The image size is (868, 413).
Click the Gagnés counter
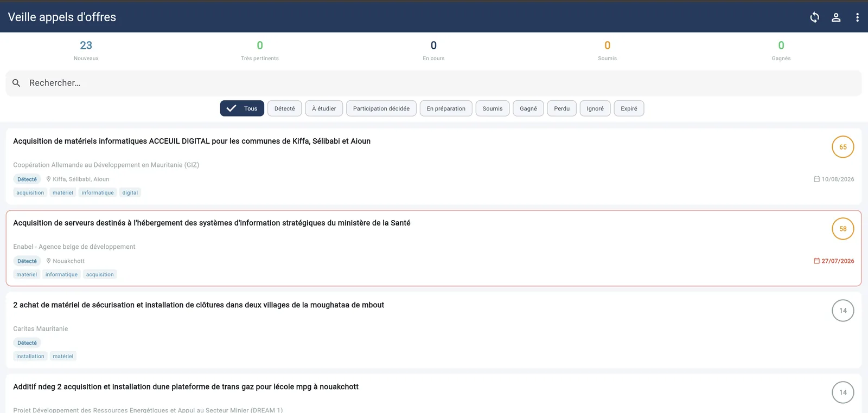coord(781,50)
